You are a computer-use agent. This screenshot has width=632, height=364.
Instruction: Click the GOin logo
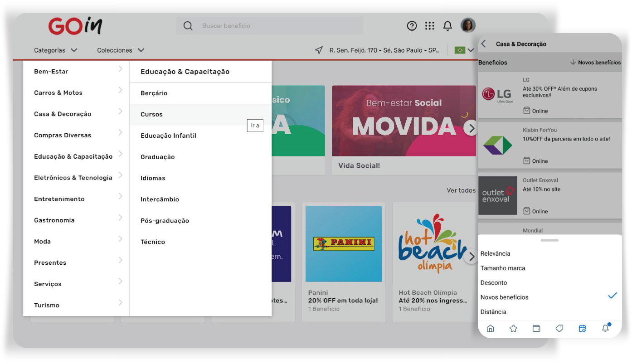pos(75,25)
